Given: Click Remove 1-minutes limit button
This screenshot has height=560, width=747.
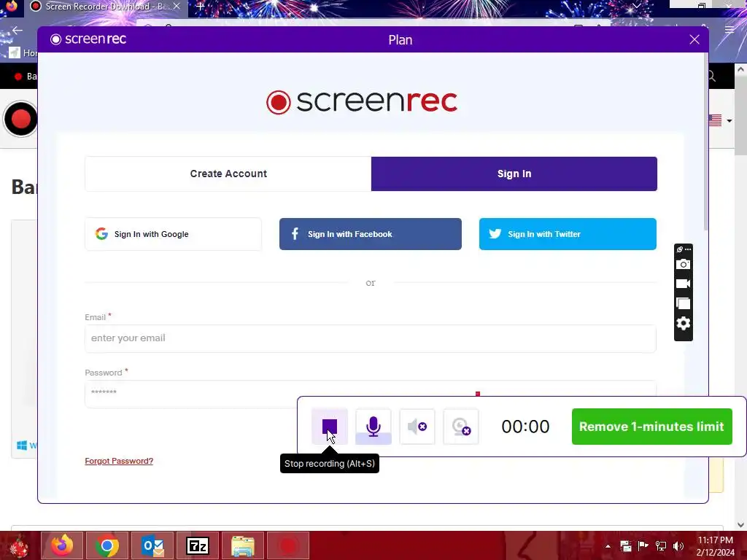Looking at the screenshot, I should [651, 426].
